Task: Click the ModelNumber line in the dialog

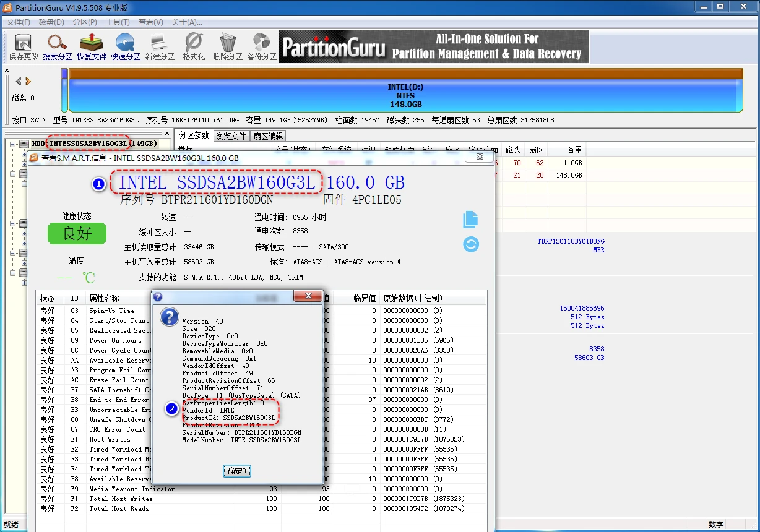Action: (241, 440)
